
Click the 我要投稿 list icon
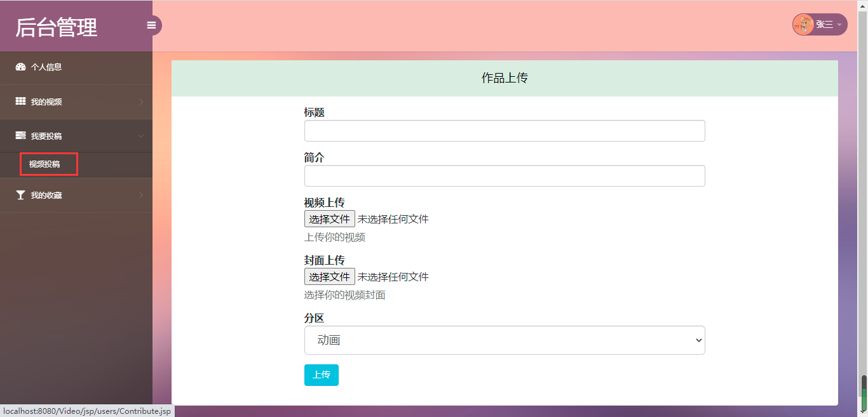[20, 136]
